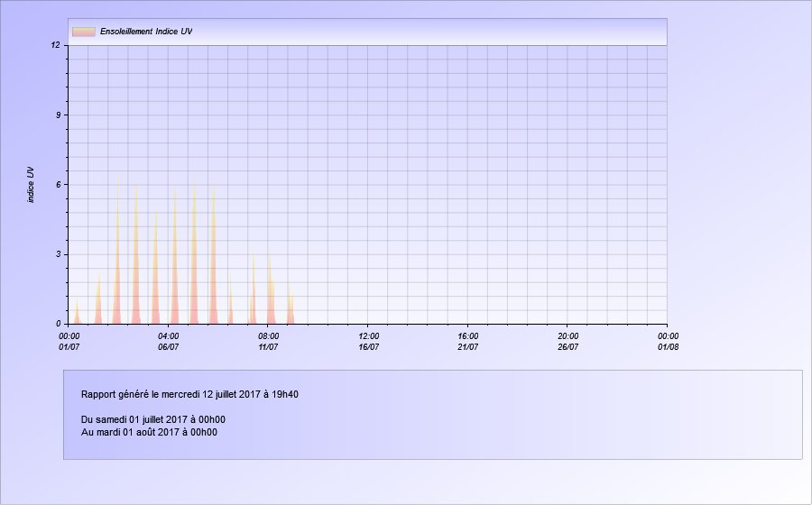The height and width of the screenshot is (505, 812).
Task: Click the 'Rapport généré le mercredi 12 juillet' text
Action: pos(189,394)
